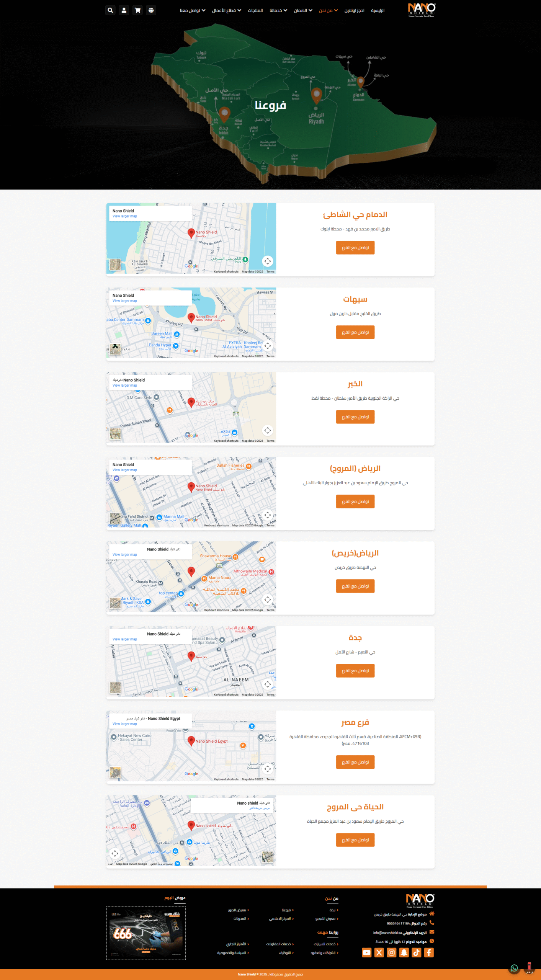Open map camera controls on the الخبر map

pyautogui.click(x=268, y=430)
